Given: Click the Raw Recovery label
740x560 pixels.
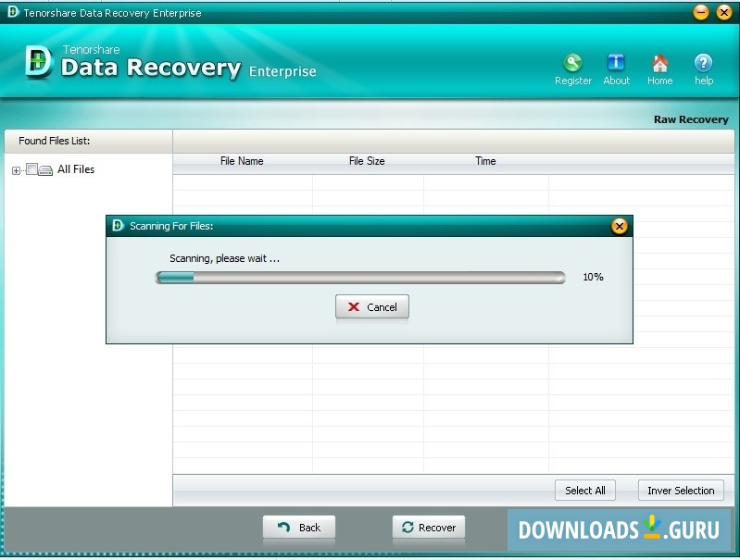Looking at the screenshot, I should coord(691,119).
